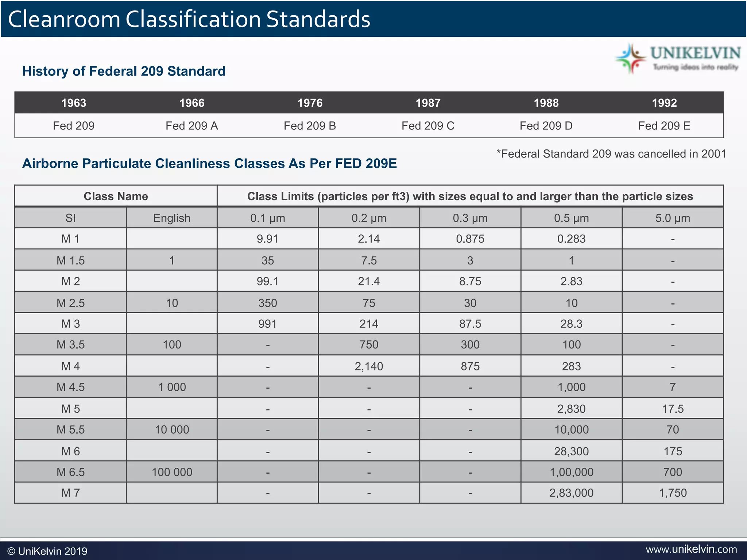Click the Fed 209 B entry
Screen dimensions: 747x560
[x=310, y=126]
